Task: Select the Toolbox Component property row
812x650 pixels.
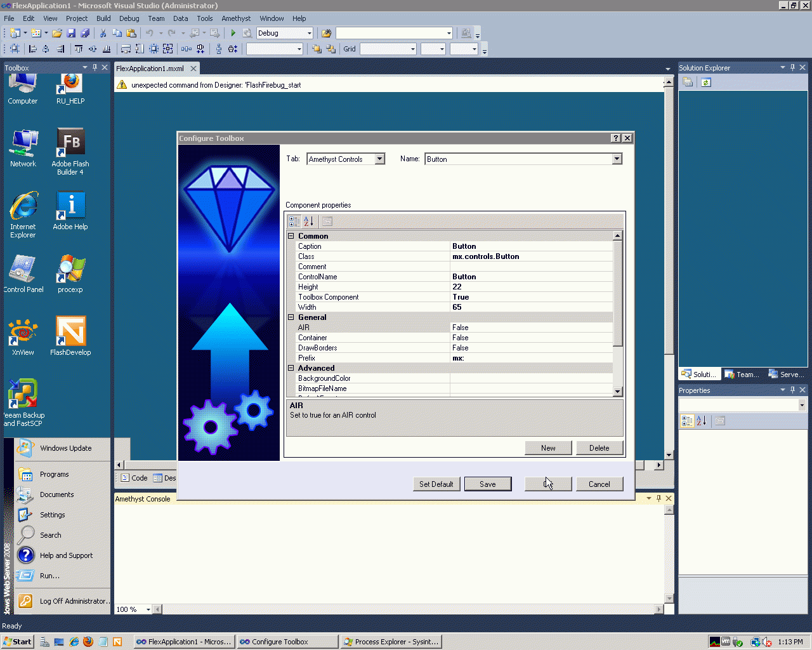Action: pyautogui.click(x=450, y=297)
